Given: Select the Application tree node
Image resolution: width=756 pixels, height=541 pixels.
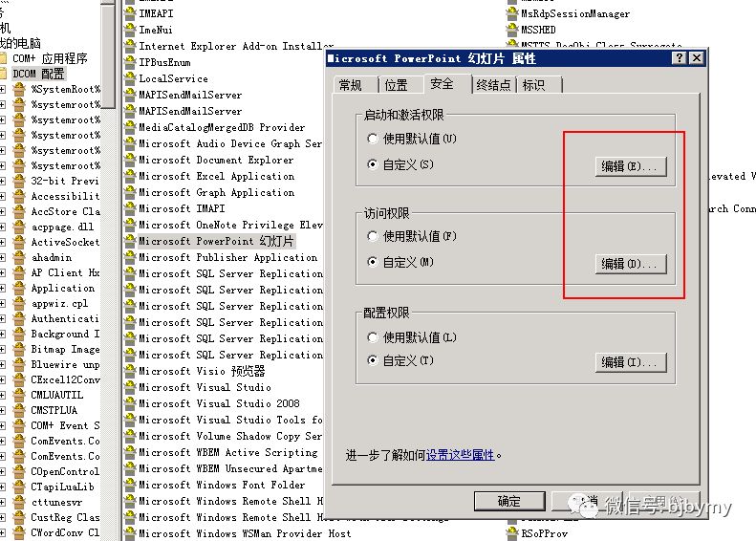Looking at the screenshot, I should tap(63, 288).
